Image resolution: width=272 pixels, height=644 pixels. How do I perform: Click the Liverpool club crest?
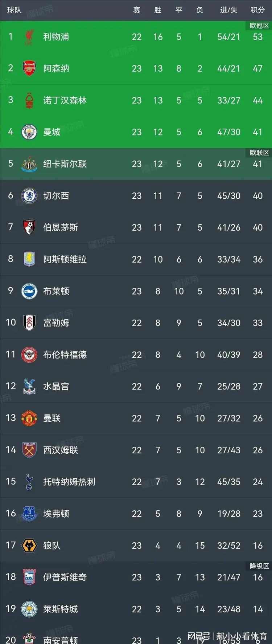(x=29, y=37)
